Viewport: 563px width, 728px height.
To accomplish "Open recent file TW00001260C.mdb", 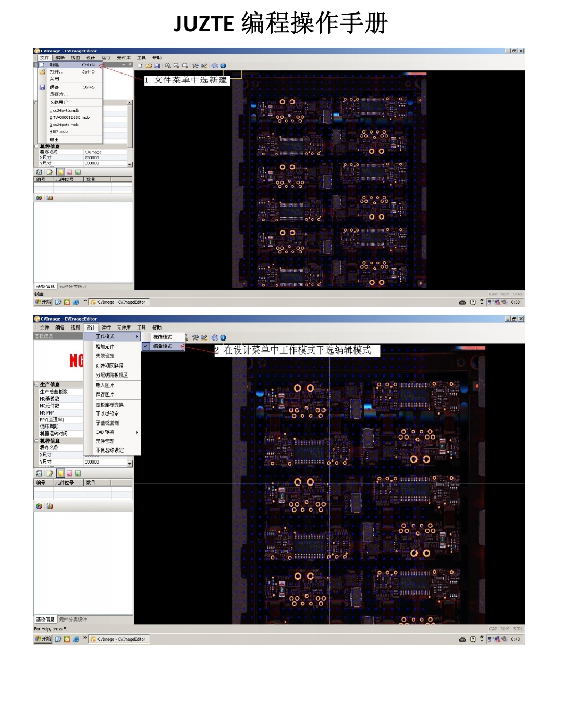I will (x=70, y=118).
